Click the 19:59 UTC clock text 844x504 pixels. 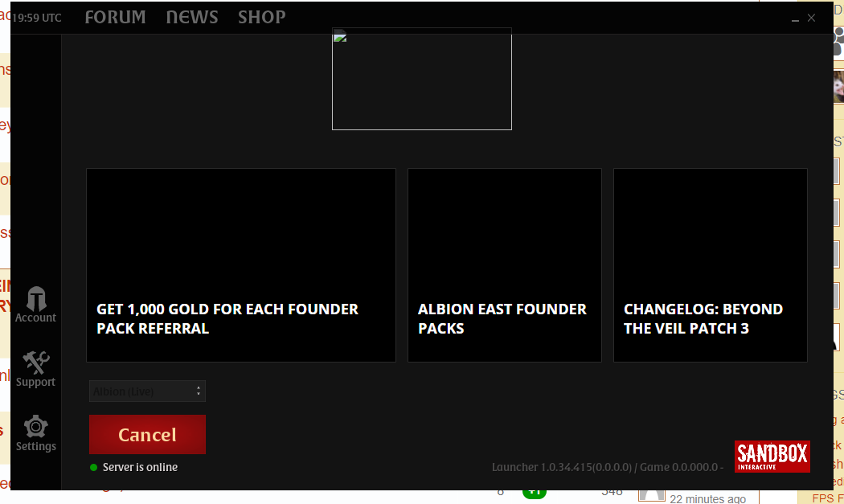pos(37,18)
